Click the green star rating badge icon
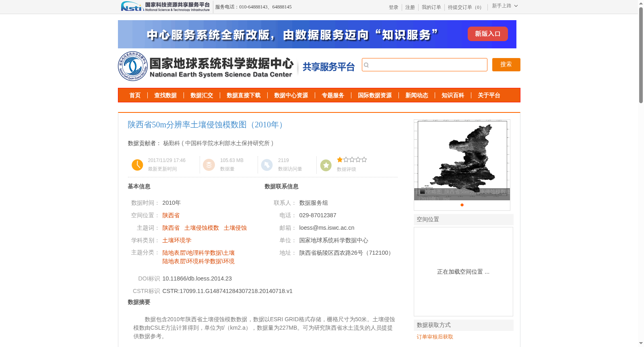Screen dimensions: 644x347 (326, 165)
